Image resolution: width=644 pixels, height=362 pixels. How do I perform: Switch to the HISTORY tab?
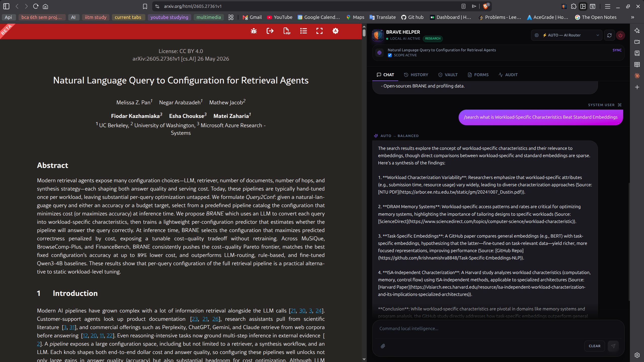coord(416,75)
